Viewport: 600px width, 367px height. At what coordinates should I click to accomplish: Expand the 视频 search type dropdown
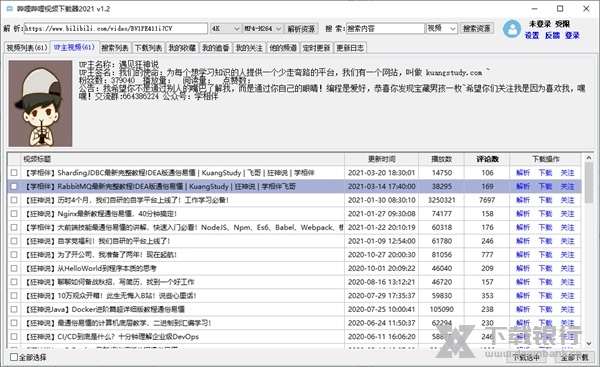442,29
